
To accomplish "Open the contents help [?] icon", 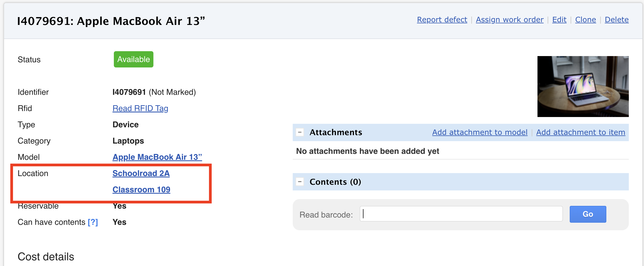I will pos(93,222).
